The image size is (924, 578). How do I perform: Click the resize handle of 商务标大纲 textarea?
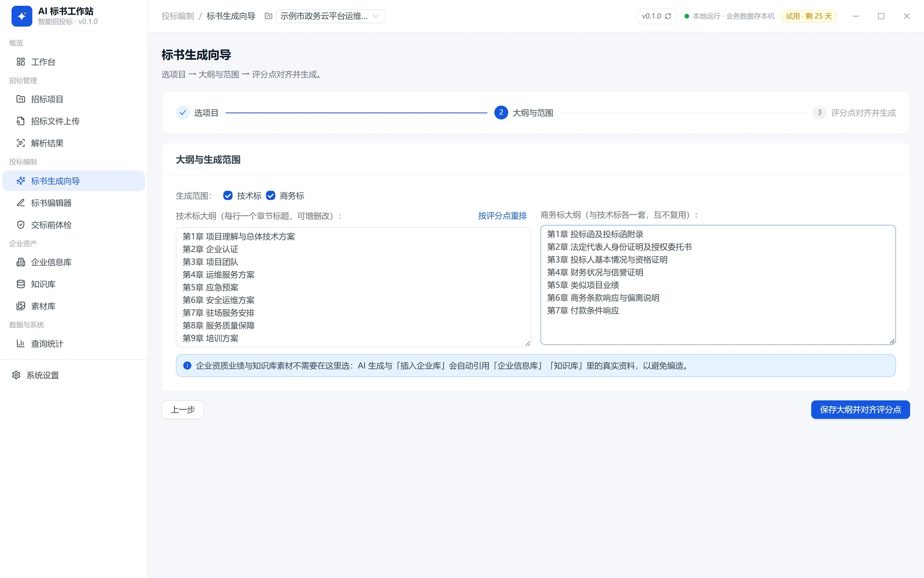click(x=892, y=341)
